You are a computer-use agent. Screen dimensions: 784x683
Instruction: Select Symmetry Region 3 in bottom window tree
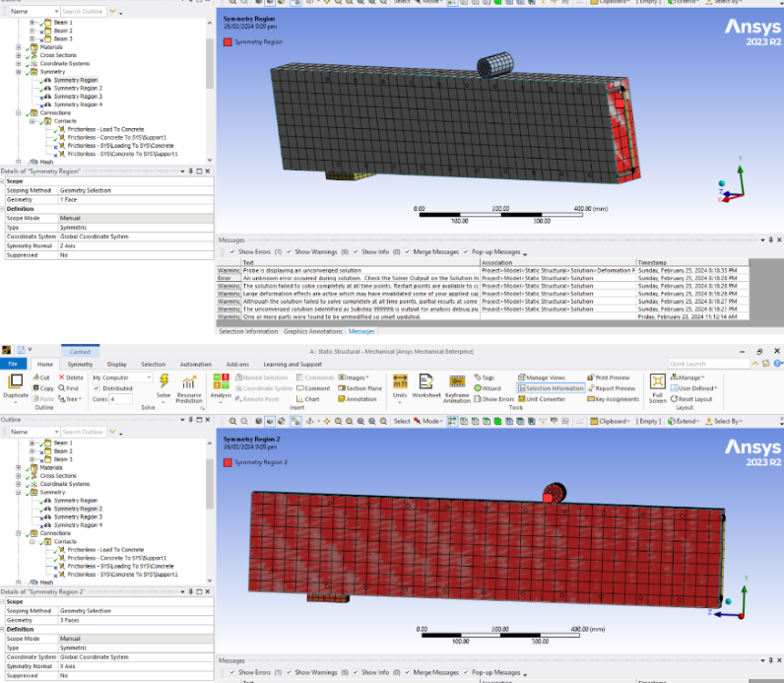click(78, 516)
